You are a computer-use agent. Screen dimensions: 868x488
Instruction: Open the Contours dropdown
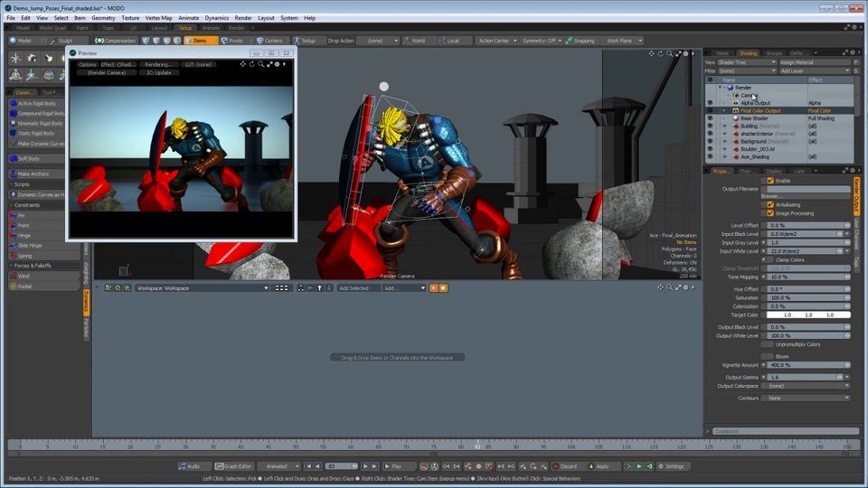[807, 398]
